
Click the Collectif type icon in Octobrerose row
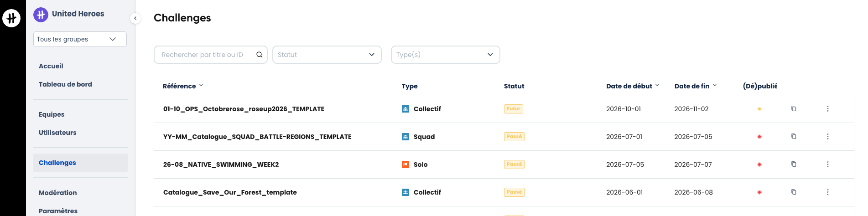tap(405, 109)
